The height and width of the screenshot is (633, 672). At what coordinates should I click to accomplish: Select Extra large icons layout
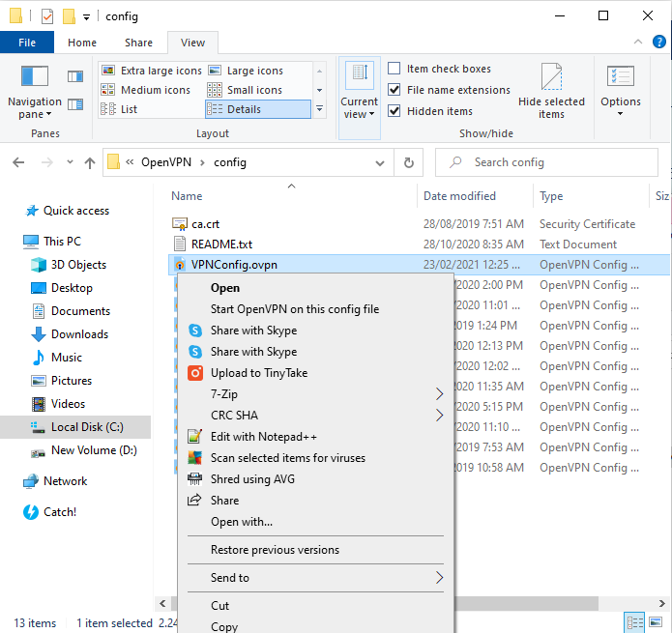pos(151,71)
